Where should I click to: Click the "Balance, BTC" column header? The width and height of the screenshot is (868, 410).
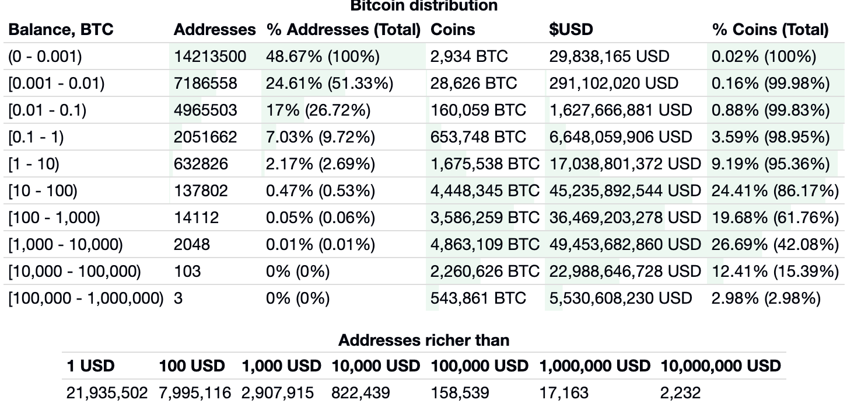[x=61, y=29]
